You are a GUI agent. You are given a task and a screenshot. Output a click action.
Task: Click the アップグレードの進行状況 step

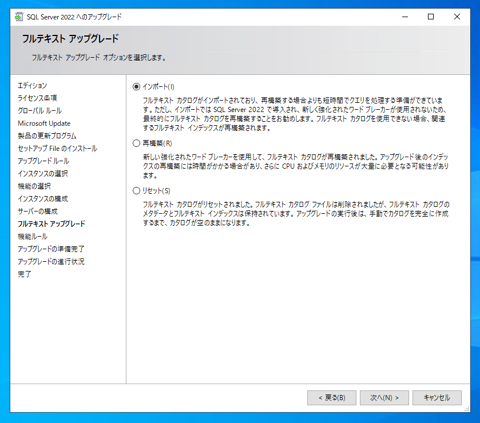51,262
